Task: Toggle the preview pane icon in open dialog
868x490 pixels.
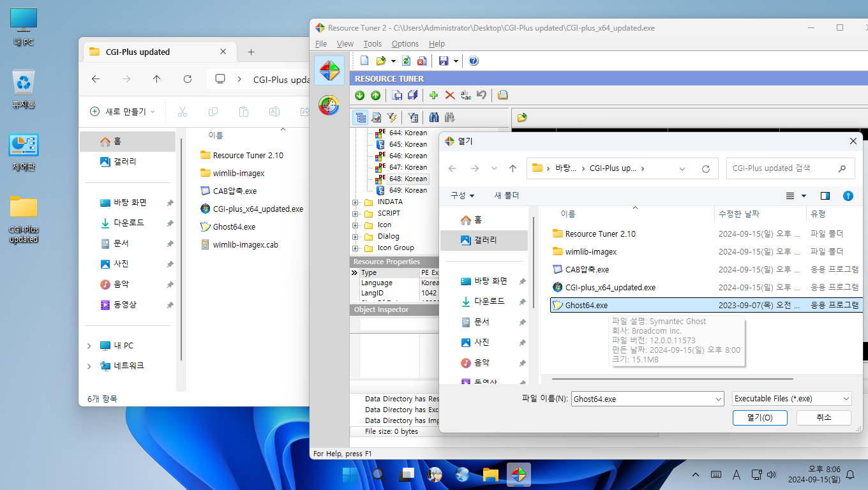Action: tap(825, 196)
